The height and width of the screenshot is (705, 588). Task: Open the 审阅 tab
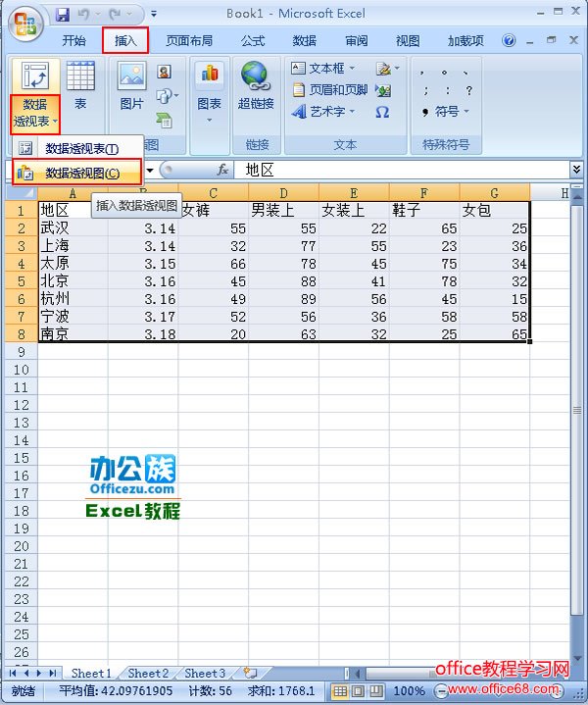click(x=357, y=41)
